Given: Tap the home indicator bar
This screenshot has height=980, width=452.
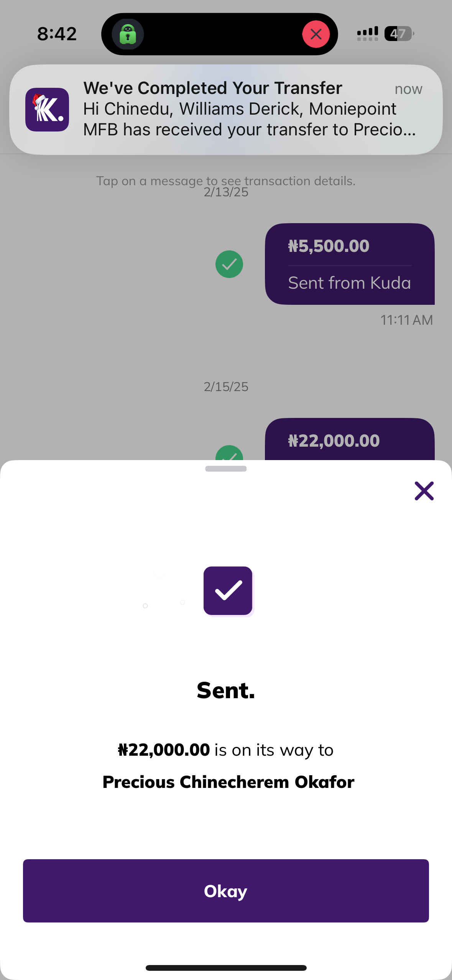Looking at the screenshot, I should (226, 968).
